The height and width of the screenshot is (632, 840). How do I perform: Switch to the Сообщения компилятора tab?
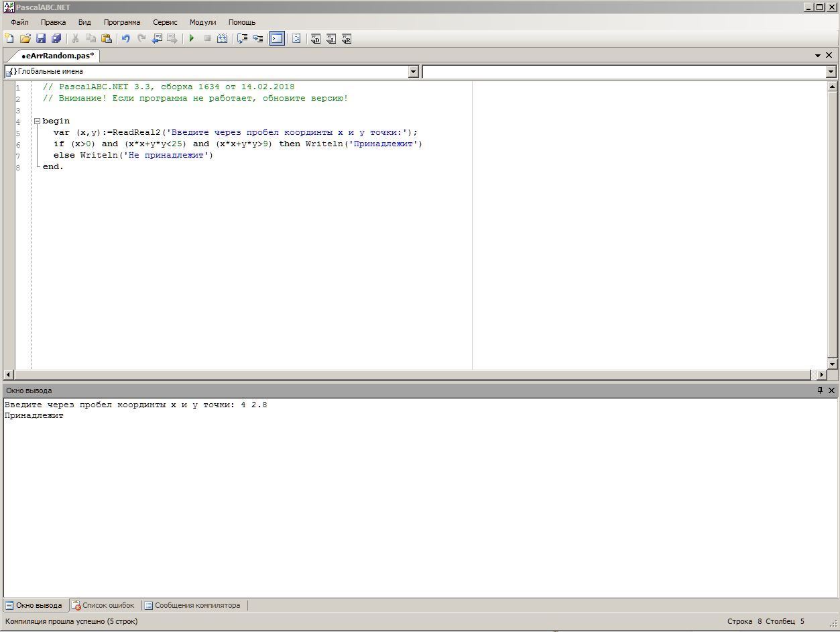coord(192,605)
